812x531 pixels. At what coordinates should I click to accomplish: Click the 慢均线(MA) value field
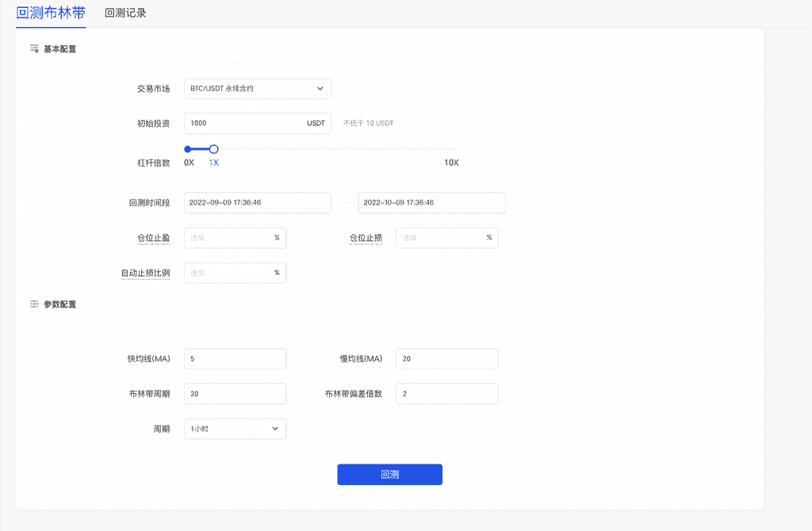click(x=446, y=359)
